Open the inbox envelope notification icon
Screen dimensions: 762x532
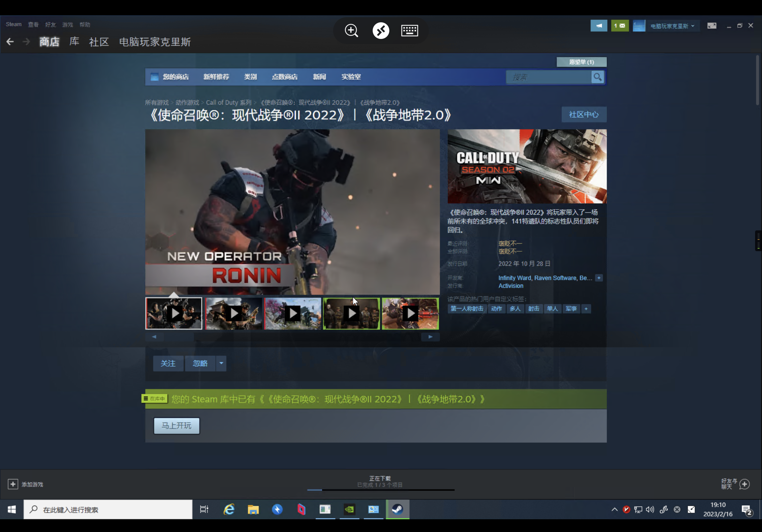pyautogui.click(x=620, y=26)
